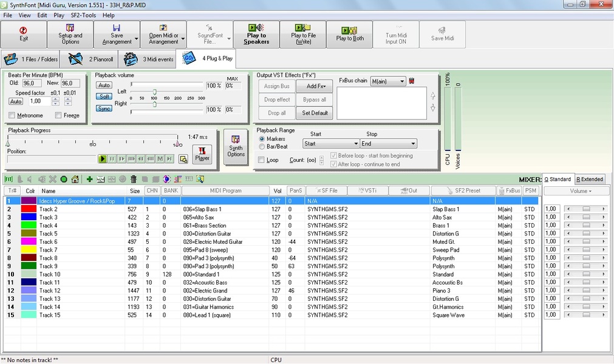Enable the Metronome checkbox
This screenshot has height=364, width=614.
coord(12,115)
